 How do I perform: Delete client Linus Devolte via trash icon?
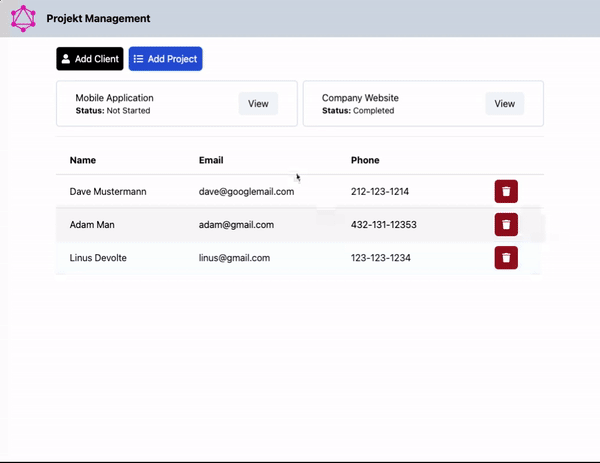point(506,258)
